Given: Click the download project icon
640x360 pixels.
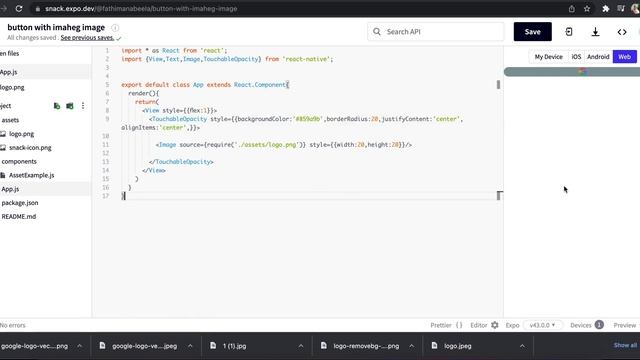Looking at the screenshot, I should pos(596,32).
